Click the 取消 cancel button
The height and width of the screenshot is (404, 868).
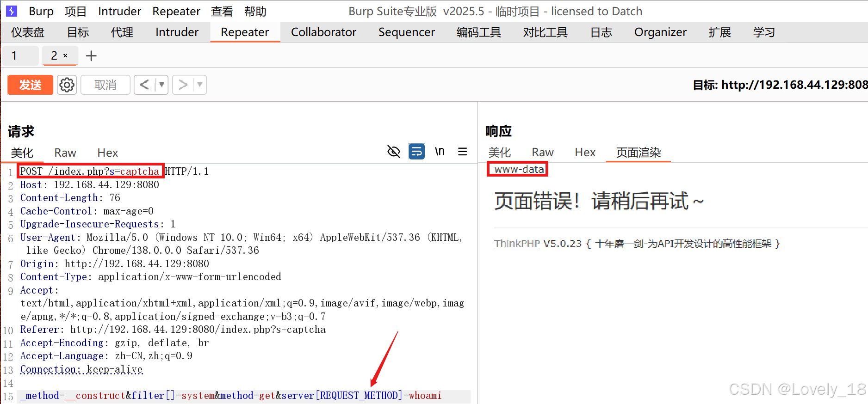[105, 85]
